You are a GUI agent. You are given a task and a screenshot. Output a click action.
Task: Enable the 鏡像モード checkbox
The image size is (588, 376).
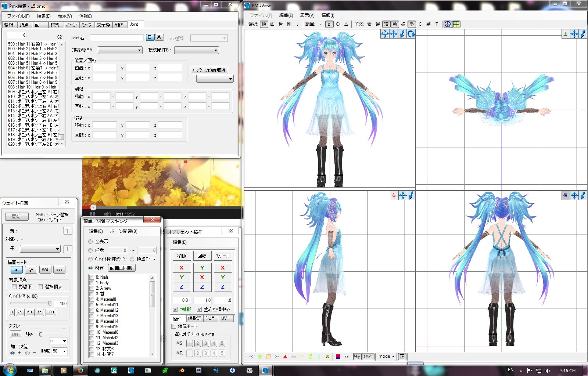tap(174, 326)
